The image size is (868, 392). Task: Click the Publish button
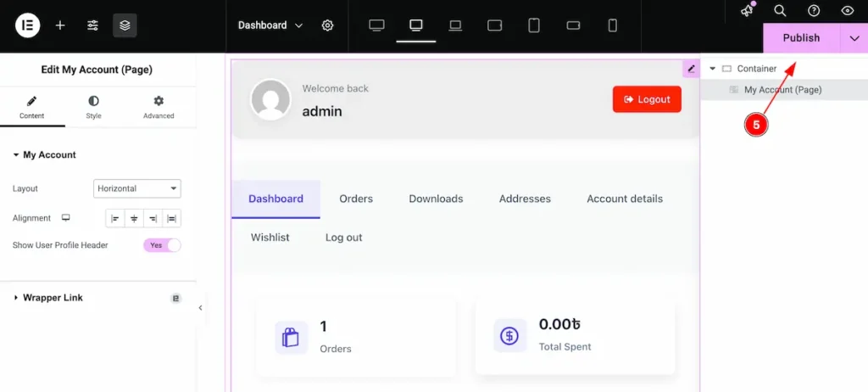[800, 38]
